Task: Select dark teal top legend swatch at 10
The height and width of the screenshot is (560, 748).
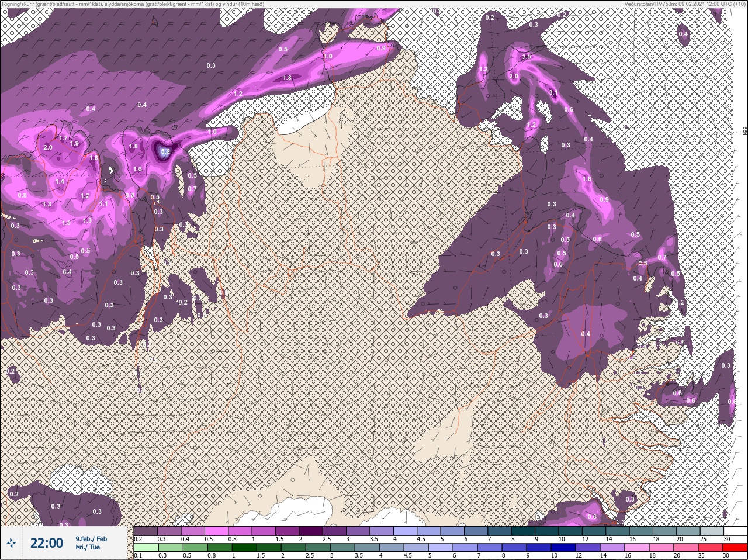Action: point(572,531)
